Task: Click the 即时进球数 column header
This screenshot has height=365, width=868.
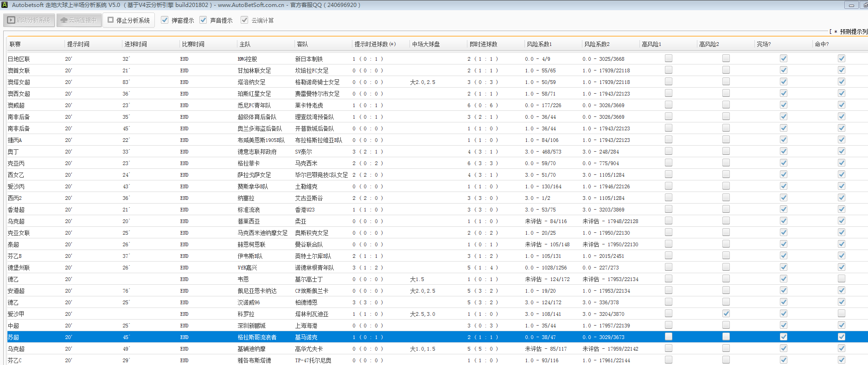Action: [x=483, y=45]
